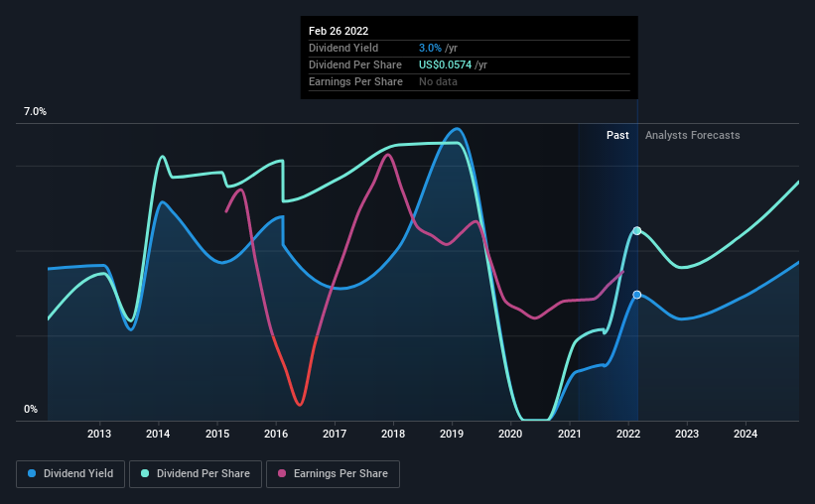Click the 2015 x-axis label
815x504 pixels.
coord(217,434)
